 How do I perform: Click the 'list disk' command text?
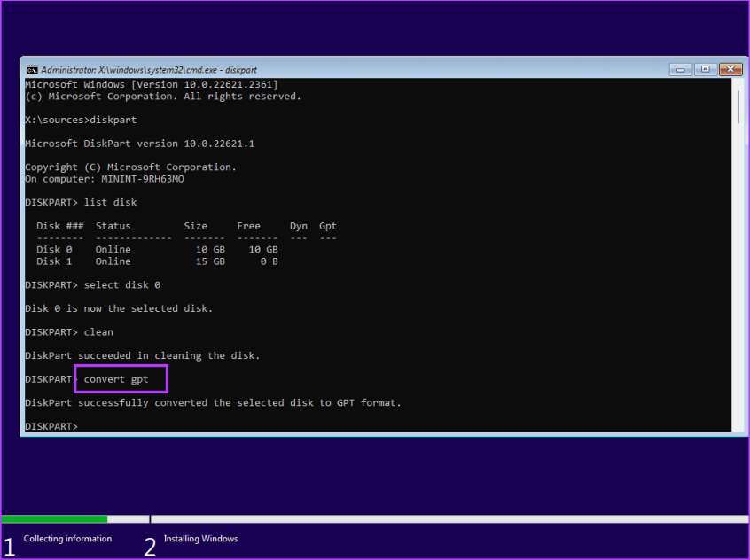coord(110,202)
